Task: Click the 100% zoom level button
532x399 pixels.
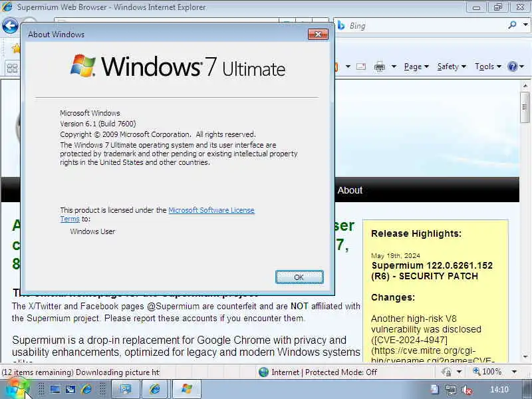Action: click(487, 372)
